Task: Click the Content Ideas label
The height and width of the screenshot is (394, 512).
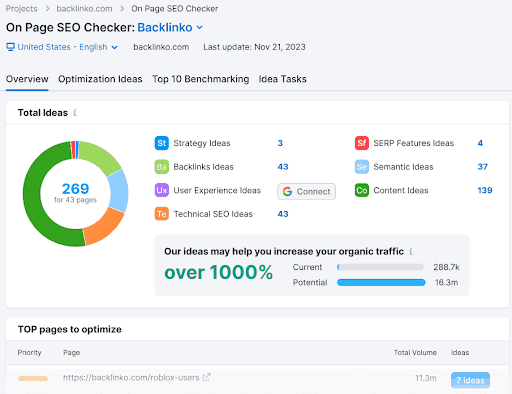Action: (401, 190)
